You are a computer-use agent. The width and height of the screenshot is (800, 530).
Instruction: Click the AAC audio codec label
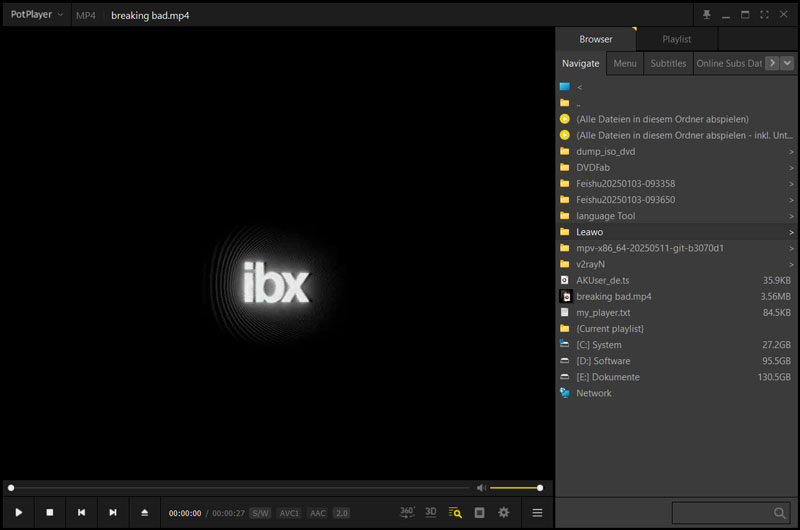317,513
